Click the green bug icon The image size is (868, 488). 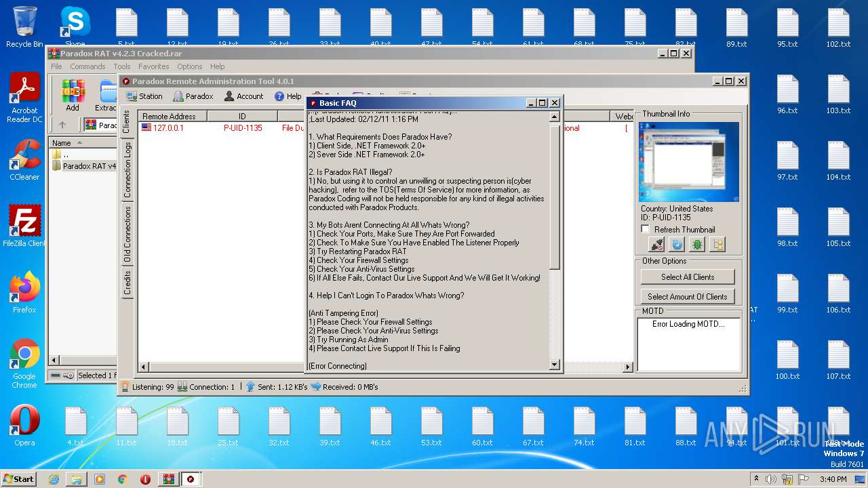[697, 245]
